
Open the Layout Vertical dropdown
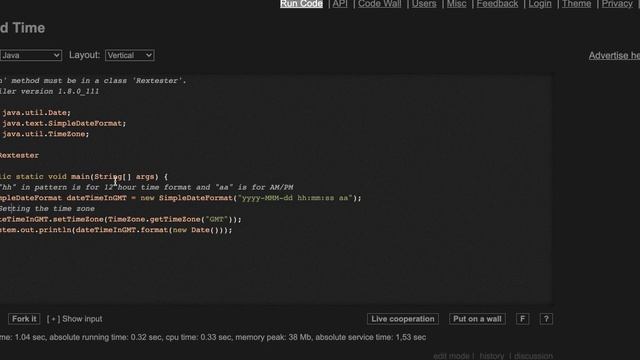[129, 55]
